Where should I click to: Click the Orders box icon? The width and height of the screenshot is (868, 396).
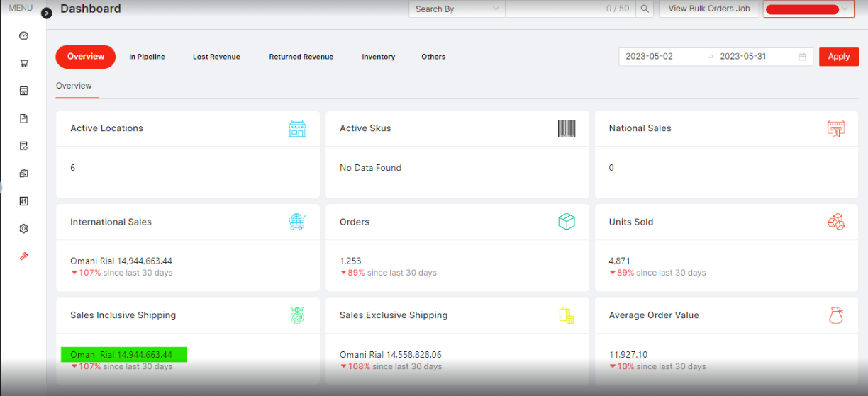pyautogui.click(x=566, y=222)
